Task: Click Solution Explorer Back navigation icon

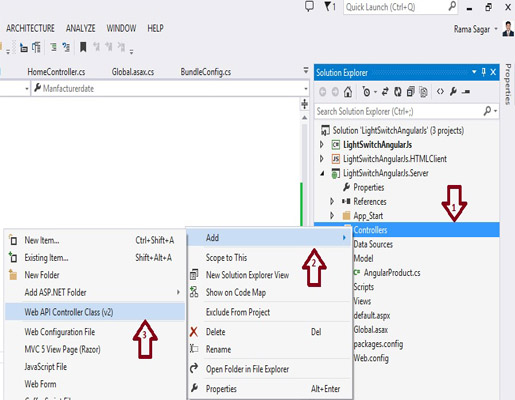Action: pyautogui.click(x=322, y=91)
